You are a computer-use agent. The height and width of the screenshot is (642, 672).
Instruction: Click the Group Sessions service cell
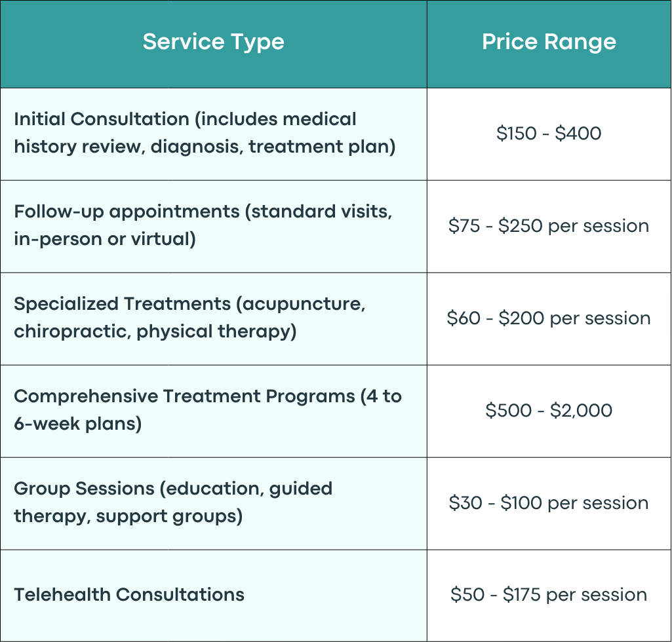point(214,503)
